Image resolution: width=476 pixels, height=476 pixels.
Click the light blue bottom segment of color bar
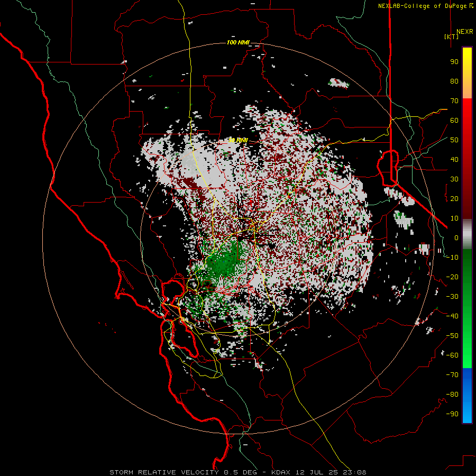(467, 413)
